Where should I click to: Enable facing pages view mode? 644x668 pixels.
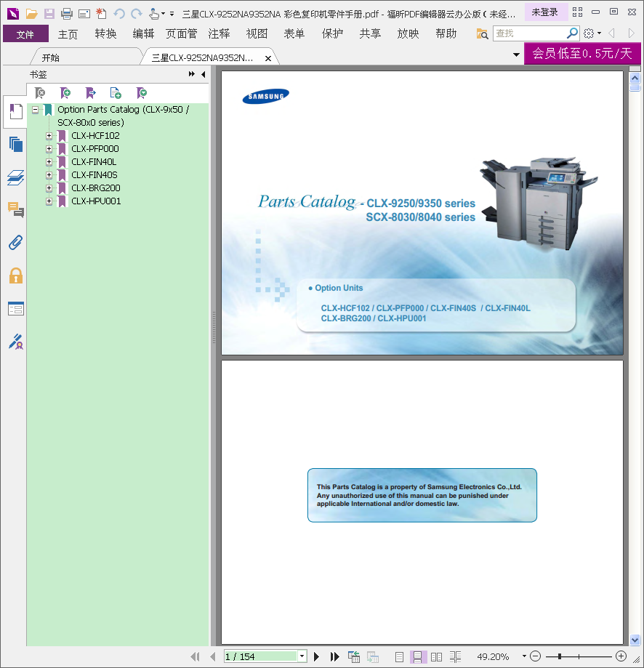click(x=436, y=657)
